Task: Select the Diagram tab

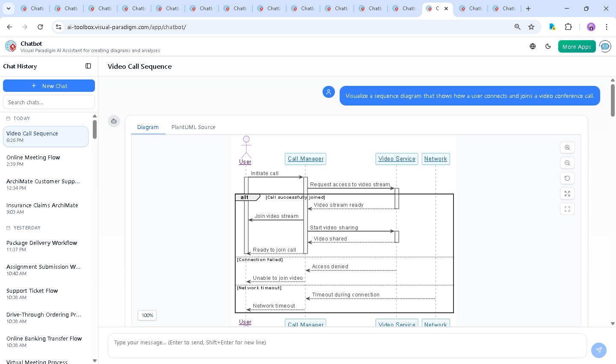Action: pyautogui.click(x=148, y=127)
